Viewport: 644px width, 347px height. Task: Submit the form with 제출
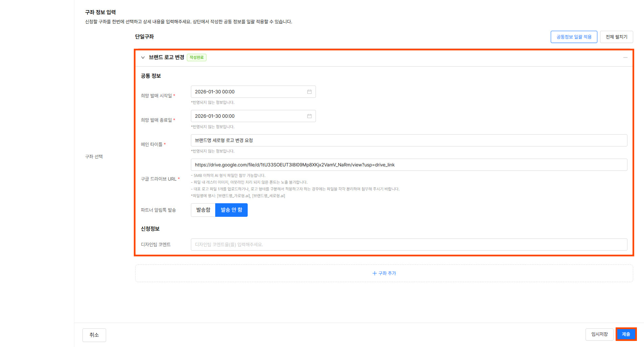(626, 334)
